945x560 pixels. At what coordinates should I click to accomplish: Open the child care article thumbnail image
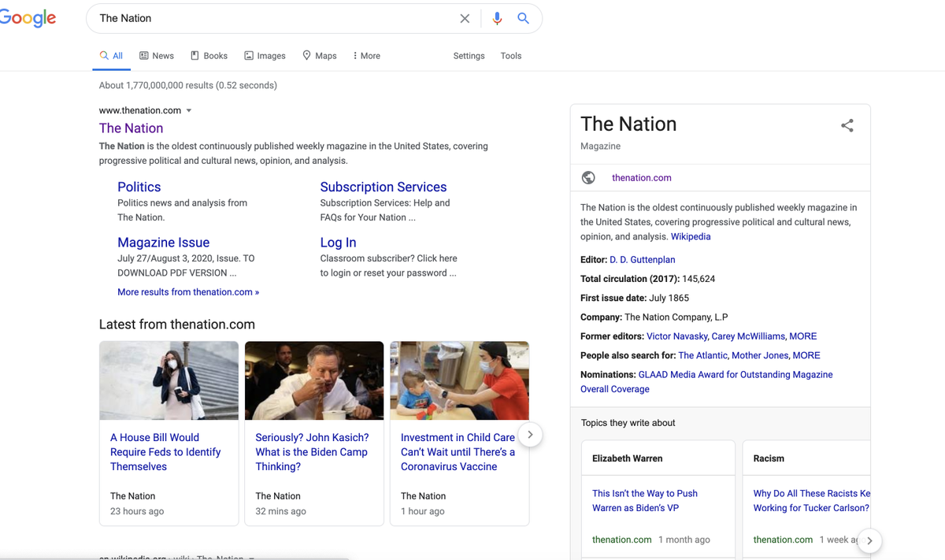tap(459, 380)
